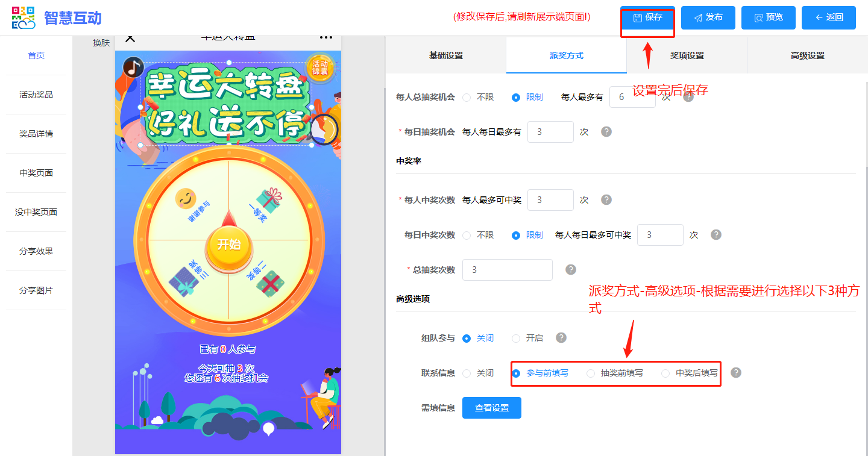
Task: Click the 智慧互动 logo icon
Action: (24, 17)
